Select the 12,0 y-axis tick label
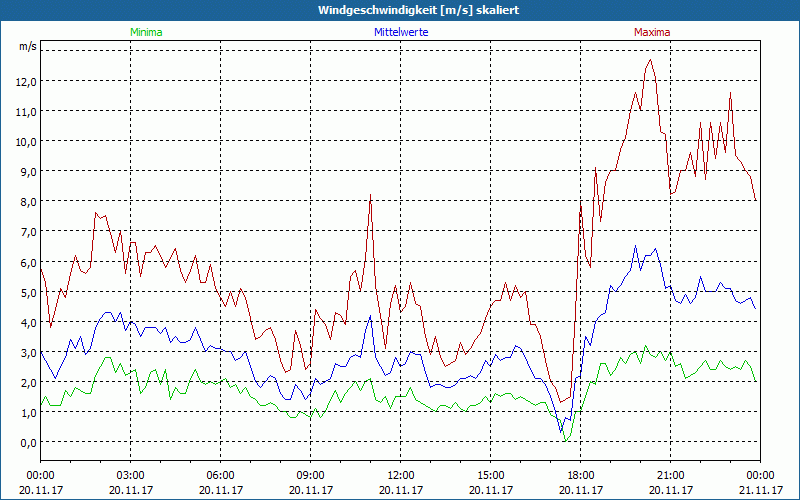The image size is (800, 500). tap(26, 81)
